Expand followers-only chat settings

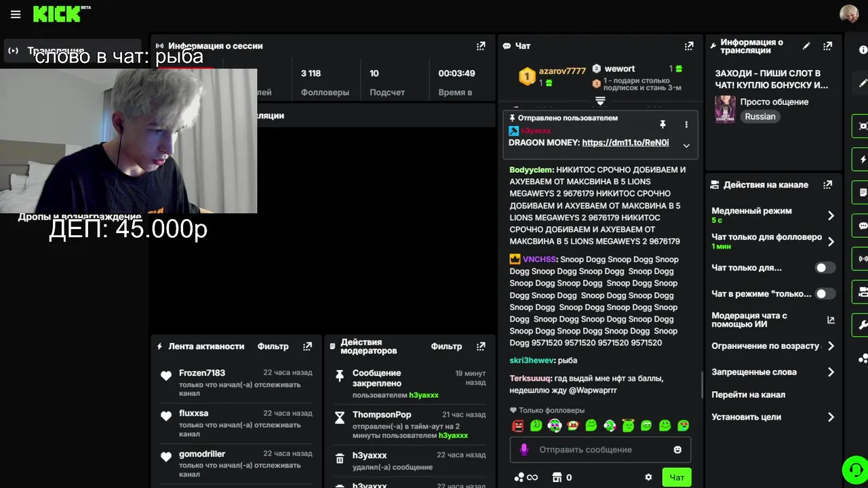coord(831,241)
